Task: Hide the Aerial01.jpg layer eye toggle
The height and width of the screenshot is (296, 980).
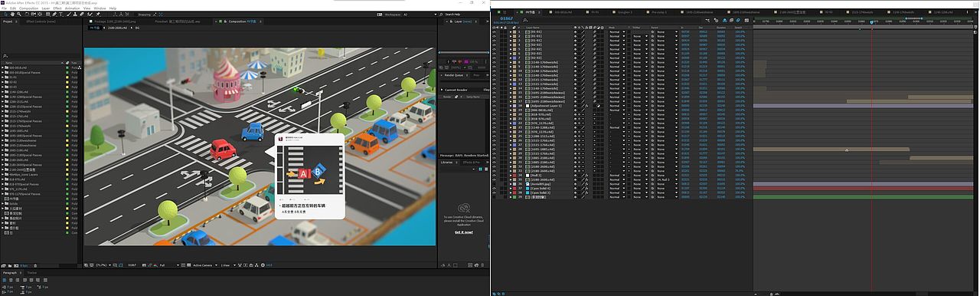Action: coord(495,184)
